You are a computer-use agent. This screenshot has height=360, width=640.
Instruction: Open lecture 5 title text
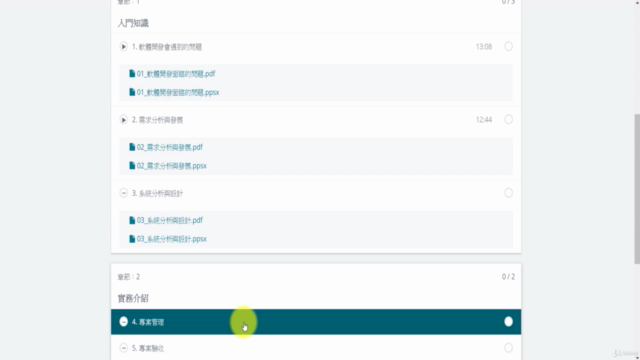coord(148,348)
